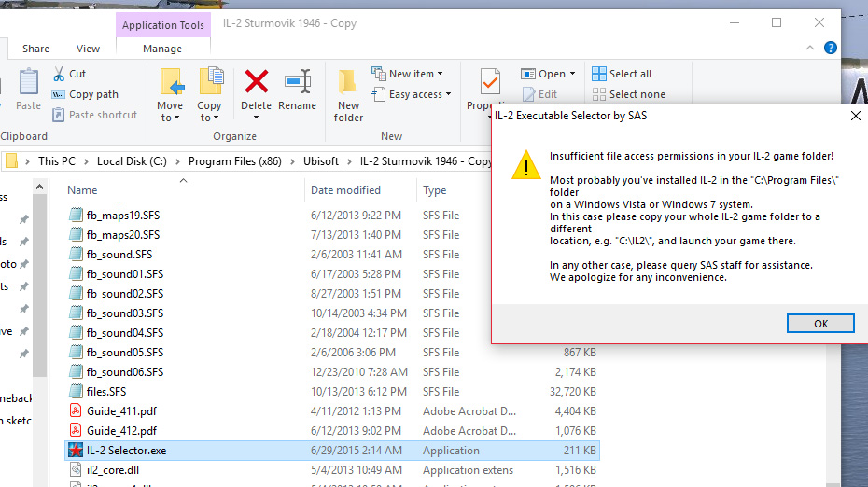Expand the chevron after This PC breadcrumb
The height and width of the screenshot is (487, 868).
[x=87, y=161]
